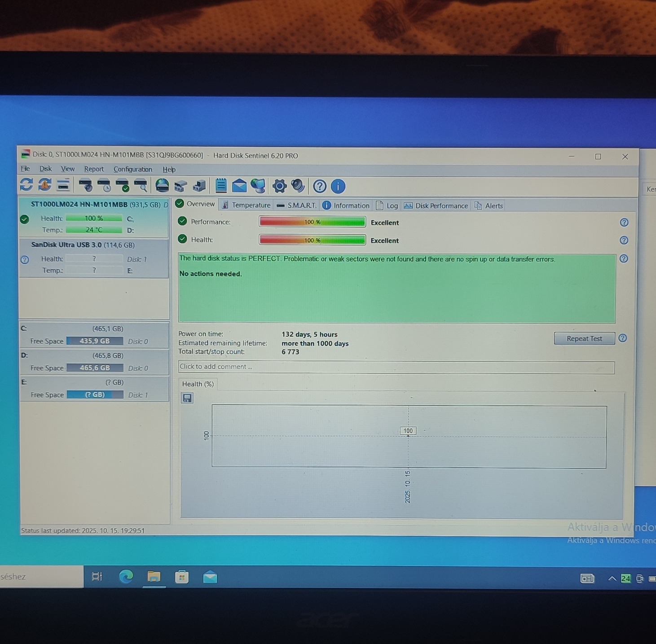Expand the system tray hidden icons chevron
The image size is (656, 644).
click(612, 578)
